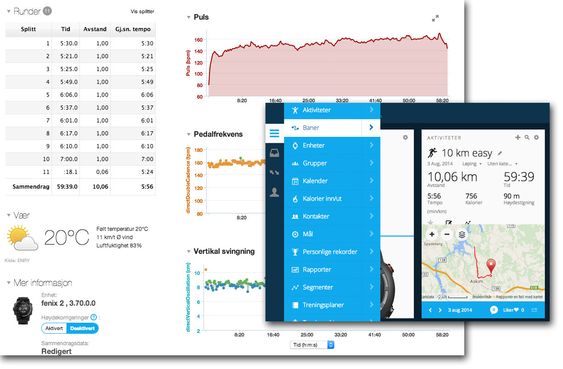Screen dimensions: 563x369
Task: Click the help icon beside Høydekorrigeringer
Action: click(x=94, y=317)
